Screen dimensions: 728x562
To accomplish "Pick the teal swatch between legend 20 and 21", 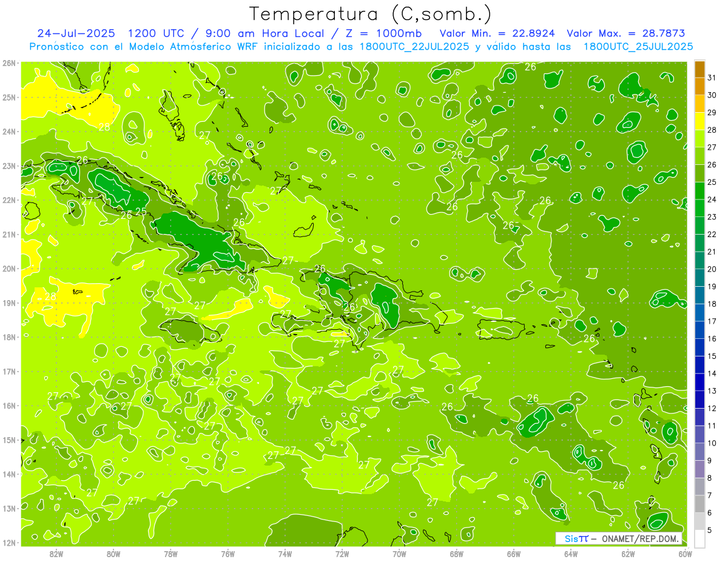I will coord(699,260).
